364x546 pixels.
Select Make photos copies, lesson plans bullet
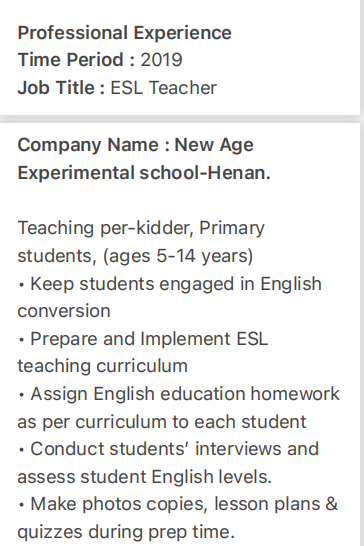(178, 504)
